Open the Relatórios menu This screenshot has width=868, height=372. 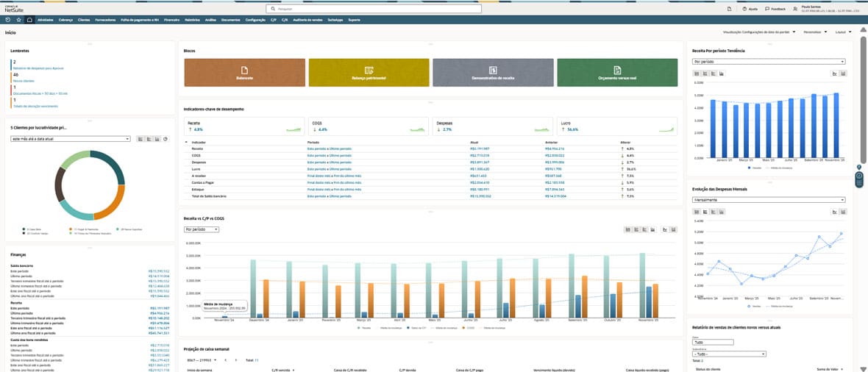tap(193, 20)
